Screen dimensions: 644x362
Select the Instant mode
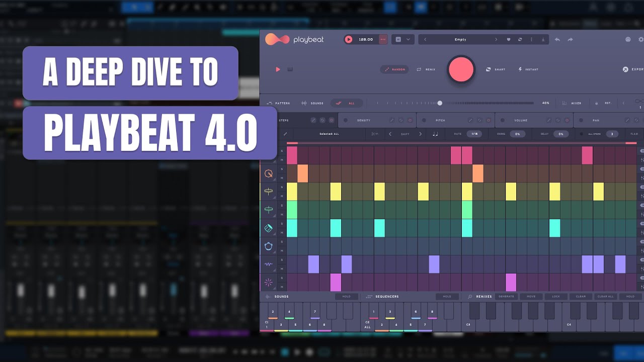tap(528, 69)
